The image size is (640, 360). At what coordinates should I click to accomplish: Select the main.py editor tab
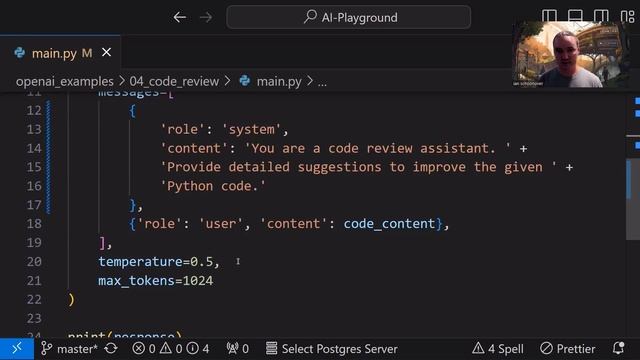(60, 53)
